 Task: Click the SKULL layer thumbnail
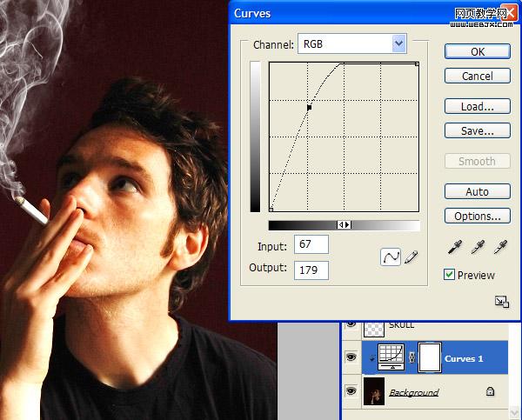[x=374, y=329]
